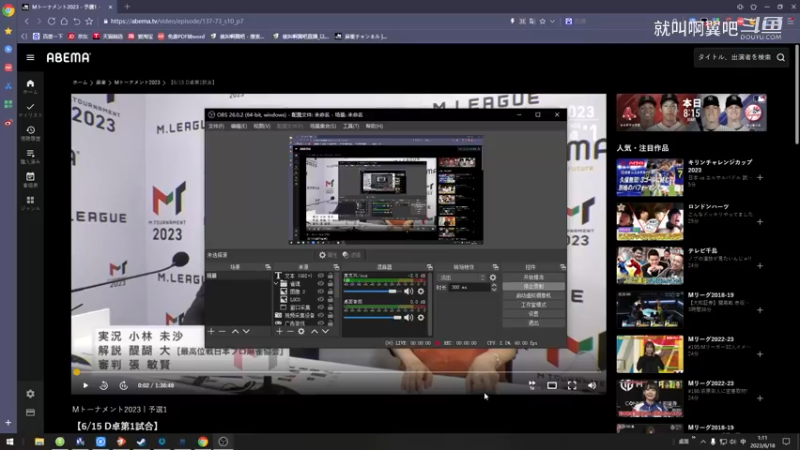Move selected source up in OBS
Image resolution: width=800 pixels, height=450 pixels.
[314, 331]
